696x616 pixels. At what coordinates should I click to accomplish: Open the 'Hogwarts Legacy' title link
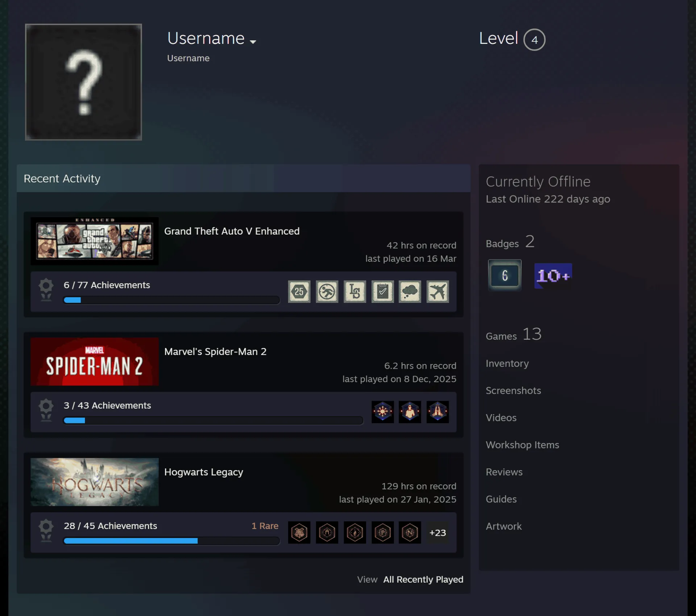[204, 472]
